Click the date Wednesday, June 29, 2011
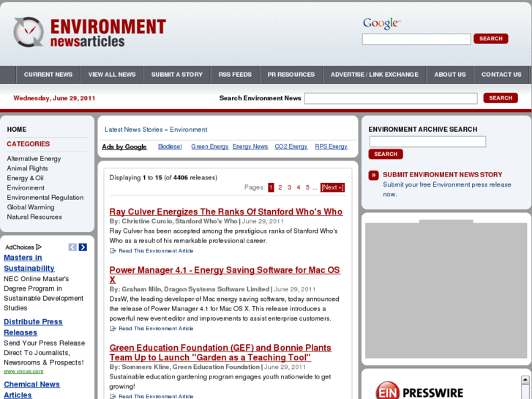532x399 pixels. [54, 99]
